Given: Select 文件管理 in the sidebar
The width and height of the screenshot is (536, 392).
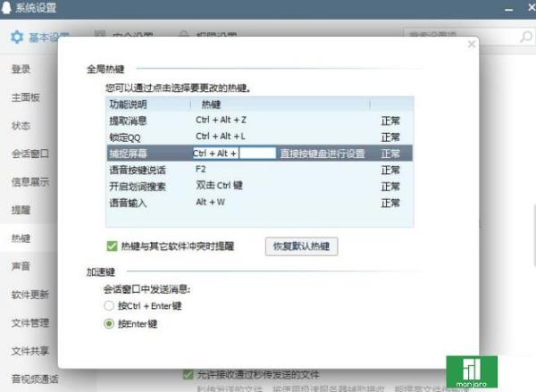Looking at the screenshot, I should click(30, 322).
